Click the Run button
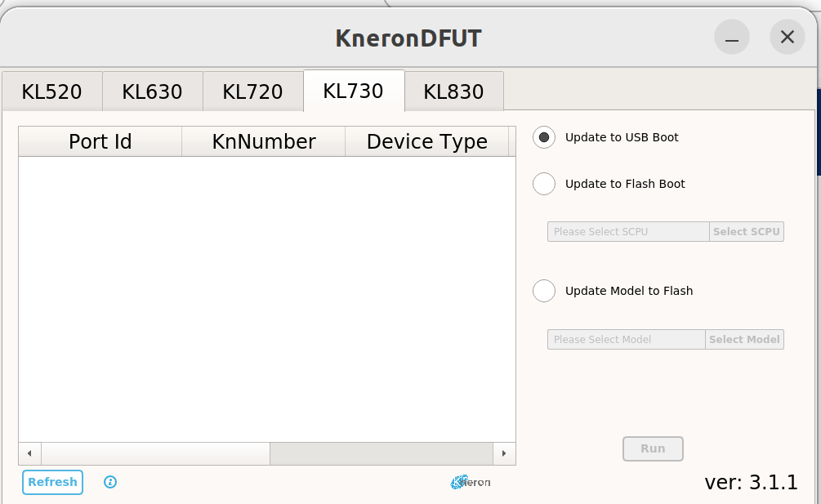The width and height of the screenshot is (821, 504). tap(653, 448)
